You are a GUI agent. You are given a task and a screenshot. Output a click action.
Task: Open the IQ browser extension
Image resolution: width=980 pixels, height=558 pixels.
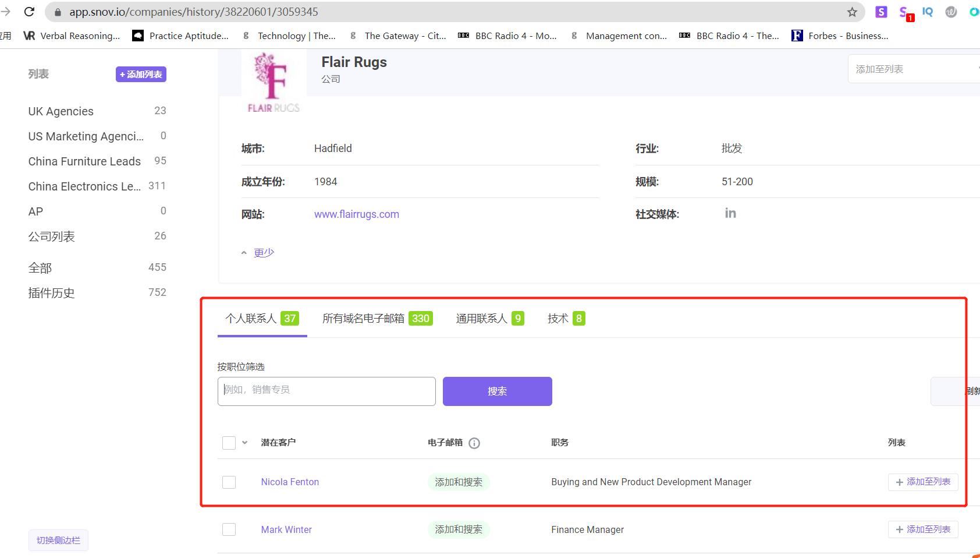928,12
